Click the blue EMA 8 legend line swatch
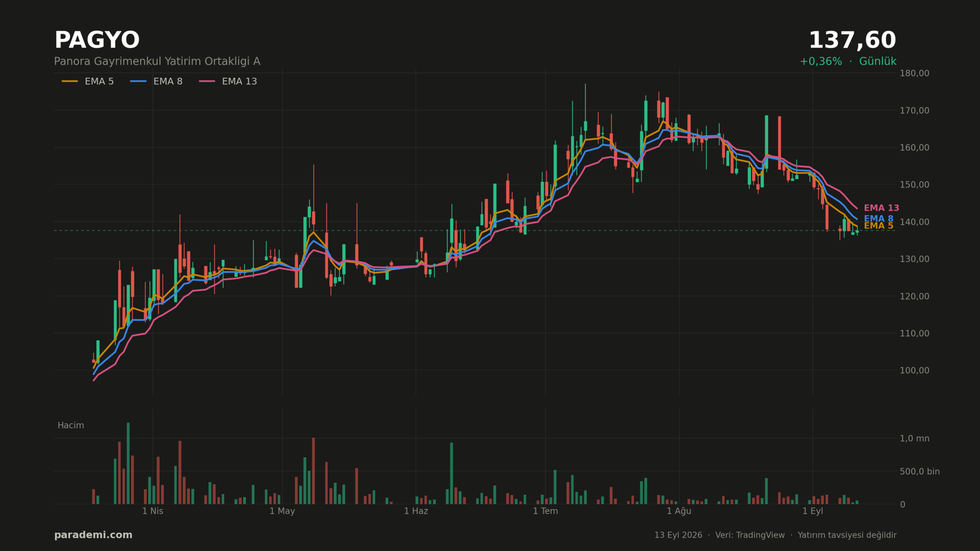Image resolution: width=980 pixels, height=551 pixels. tap(138, 81)
